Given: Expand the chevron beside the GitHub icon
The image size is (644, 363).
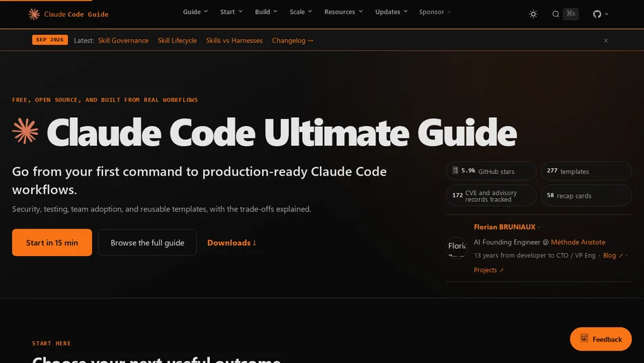Looking at the screenshot, I should click(x=607, y=14).
